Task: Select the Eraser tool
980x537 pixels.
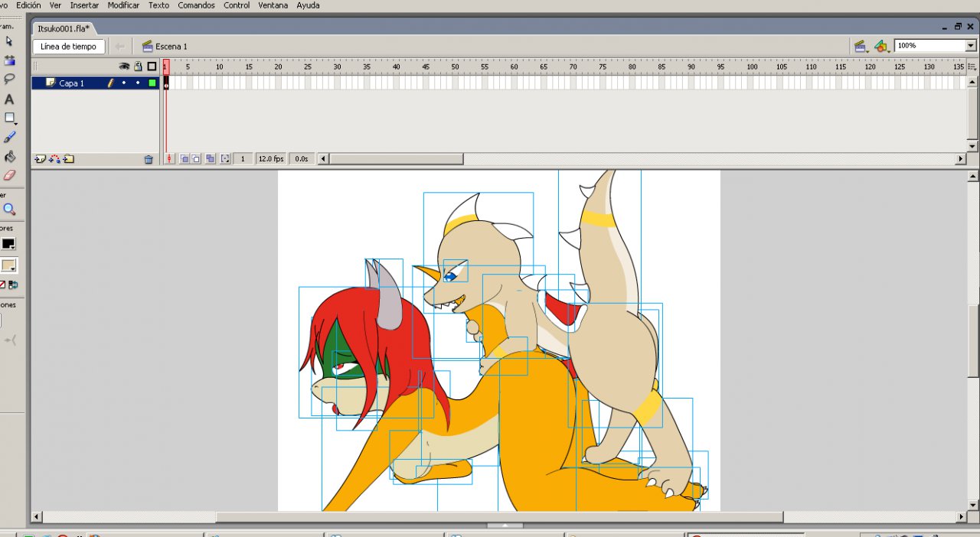Action: coord(9,175)
